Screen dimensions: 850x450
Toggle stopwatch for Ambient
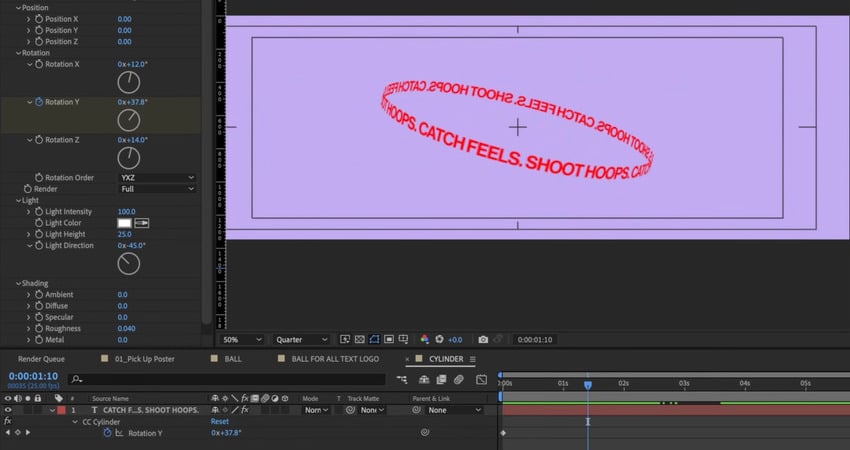pos(39,294)
